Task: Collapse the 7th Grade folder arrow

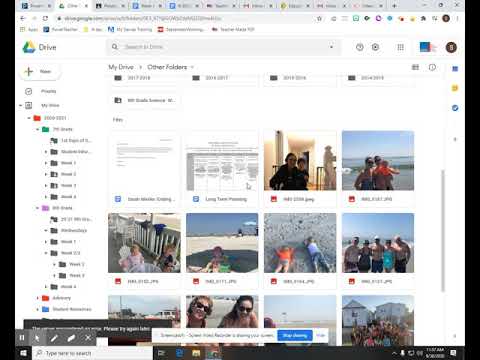Action: (37, 129)
